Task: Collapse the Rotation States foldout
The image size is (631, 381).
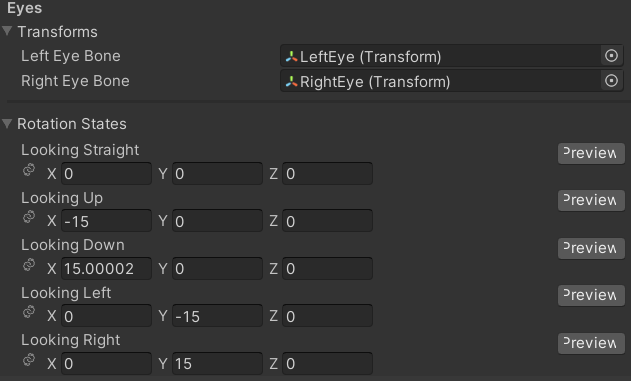Action: (7, 123)
